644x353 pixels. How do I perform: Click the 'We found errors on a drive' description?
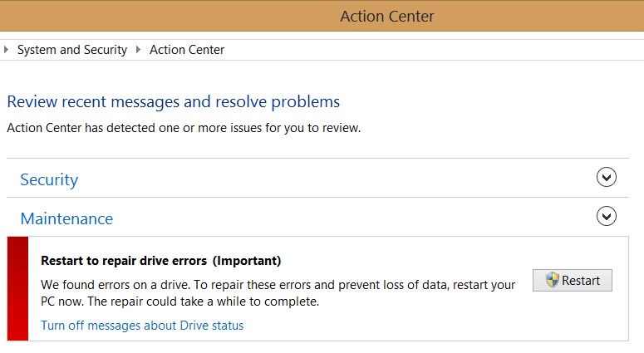[278, 292]
